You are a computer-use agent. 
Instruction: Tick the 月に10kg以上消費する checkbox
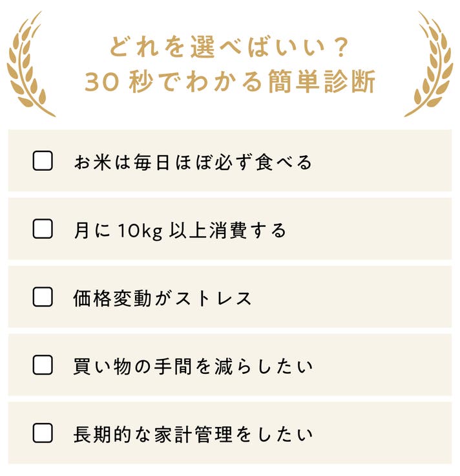[43, 228]
